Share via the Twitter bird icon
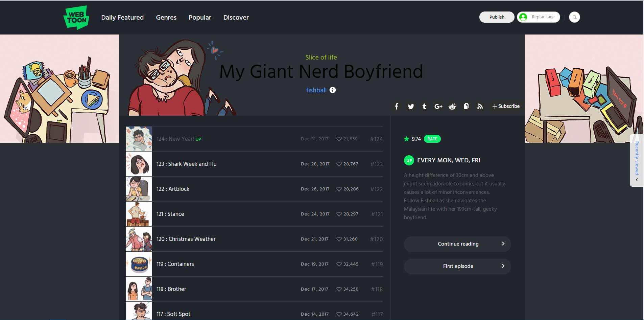The image size is (644, 320). point(411,107)
